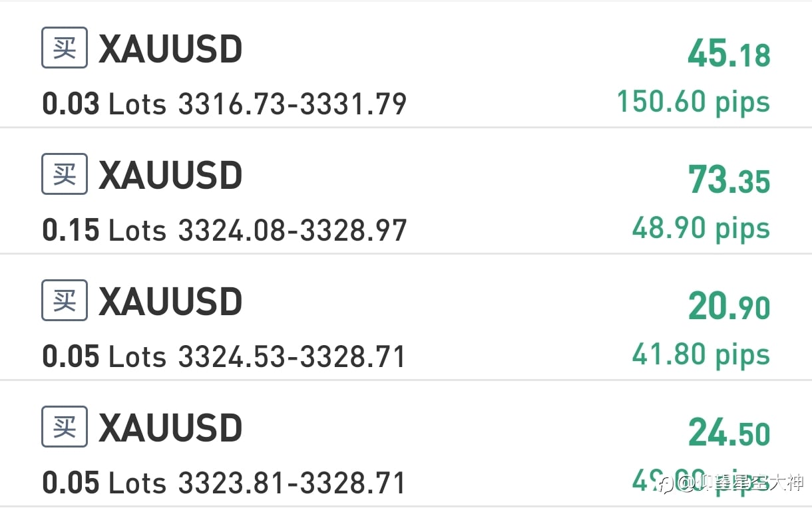Click the 24.50 profit value

pos(729,433)
